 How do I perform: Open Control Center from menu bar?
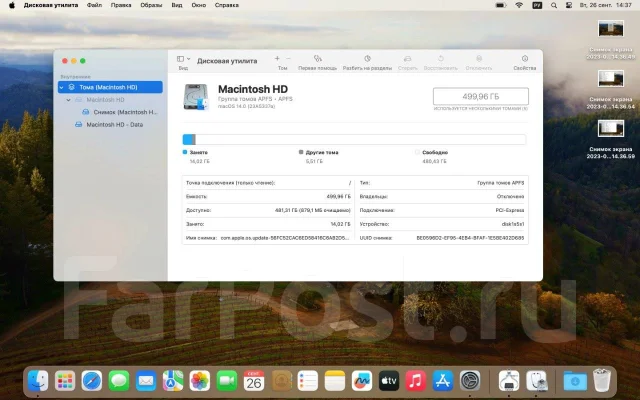569,5
